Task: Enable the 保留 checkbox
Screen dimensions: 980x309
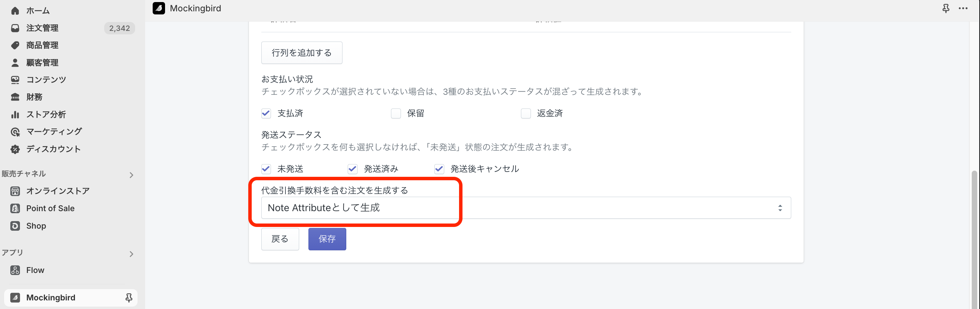Action: 396,113
